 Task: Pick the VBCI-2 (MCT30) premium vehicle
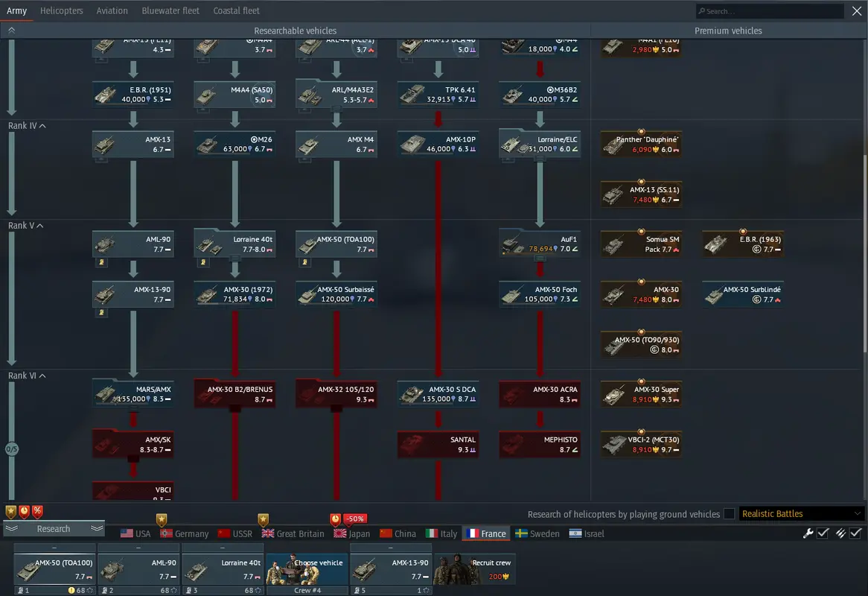[641, 444]
